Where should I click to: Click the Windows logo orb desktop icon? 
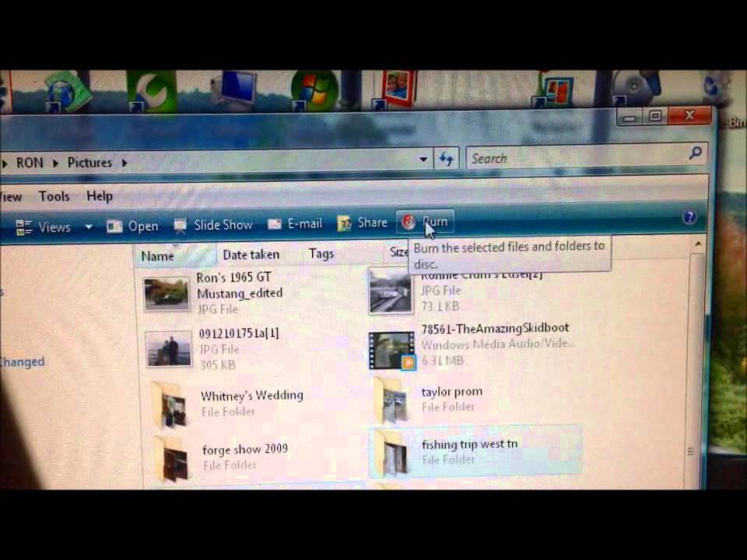pos(314,90)
